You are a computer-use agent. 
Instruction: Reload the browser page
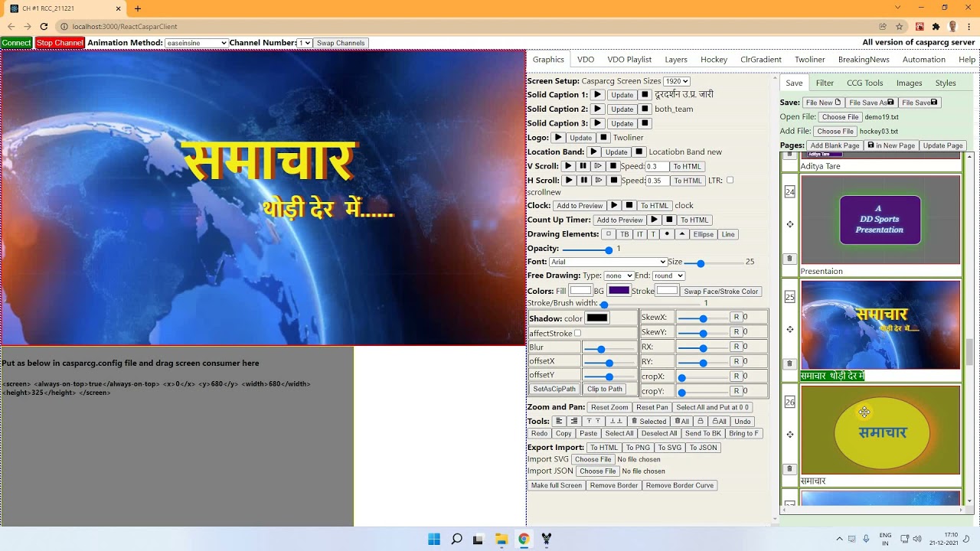(44, 27)
